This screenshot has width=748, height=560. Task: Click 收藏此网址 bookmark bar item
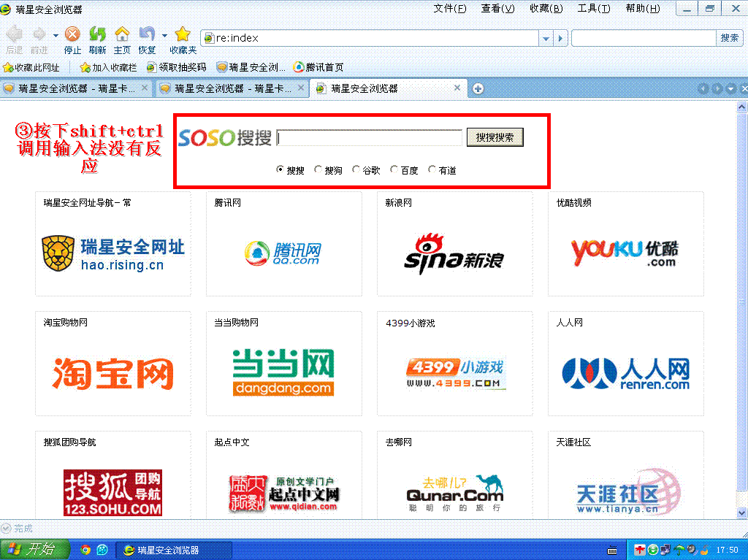pos(31,68)
